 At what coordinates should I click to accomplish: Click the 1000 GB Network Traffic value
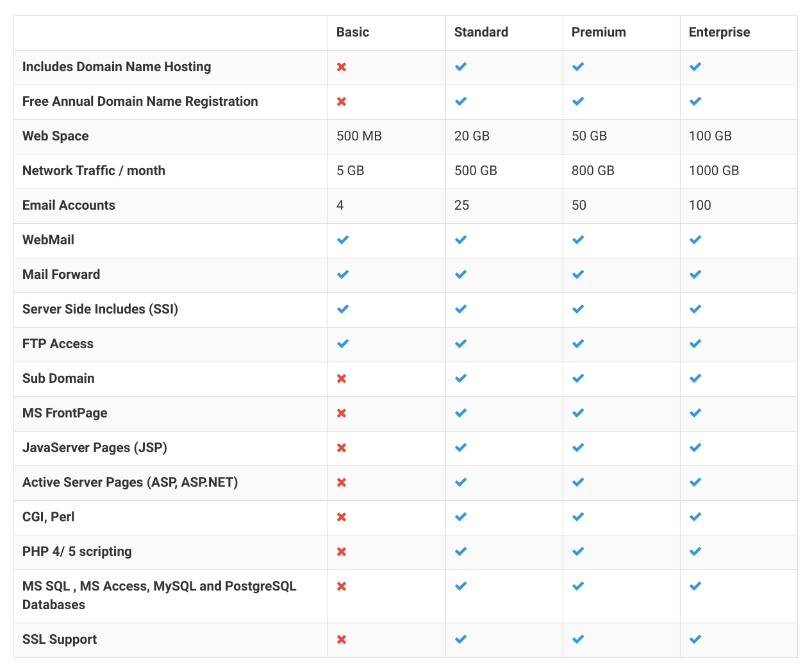[714, 171]
